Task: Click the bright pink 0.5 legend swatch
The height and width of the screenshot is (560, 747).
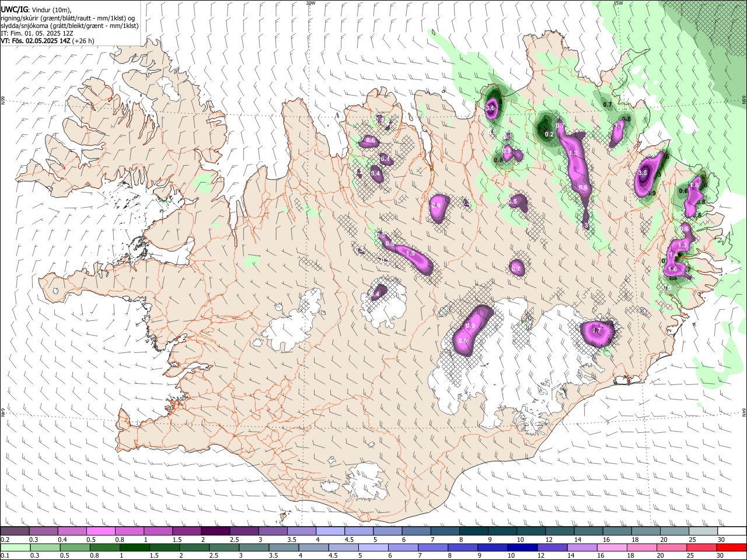Action: tap(101, 531)
